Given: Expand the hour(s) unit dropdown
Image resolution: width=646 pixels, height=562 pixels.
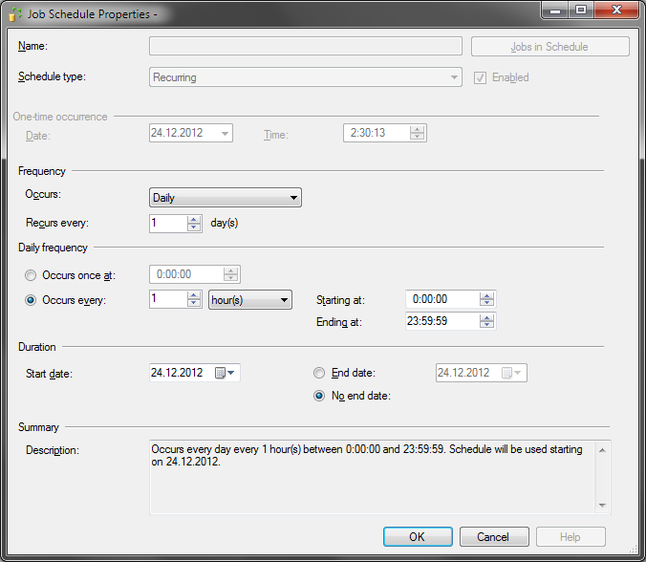Looking at the screenshot, I should tap(250, 300).
